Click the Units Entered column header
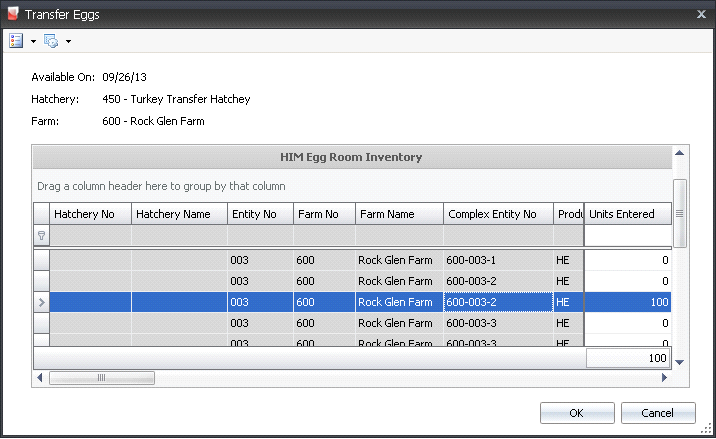Screen dimensions: 716x439 point(627,214)
